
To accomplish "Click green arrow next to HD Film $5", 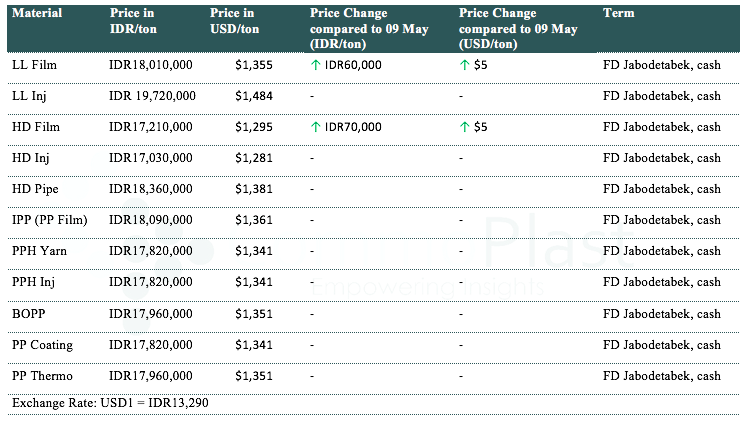I will [464, 127].
